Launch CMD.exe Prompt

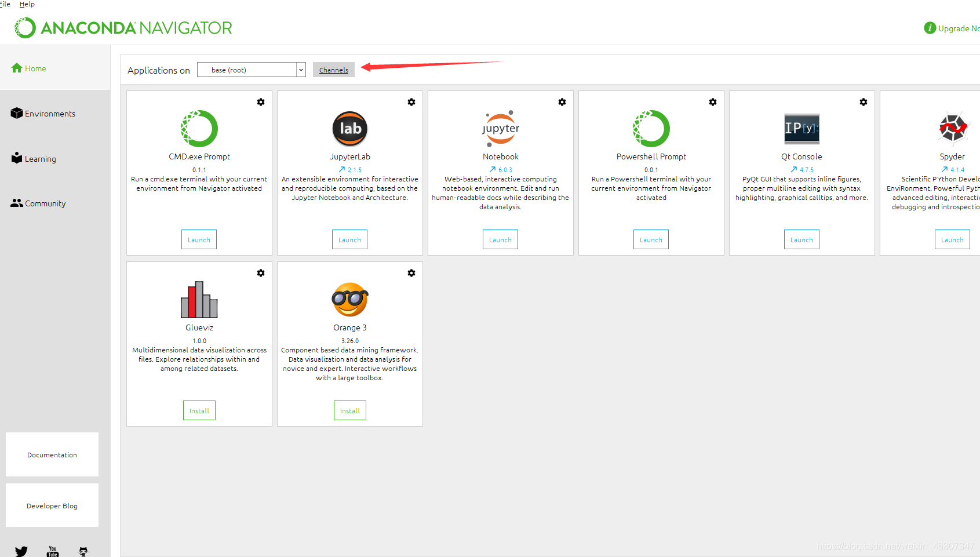click(x=199, y=239)
